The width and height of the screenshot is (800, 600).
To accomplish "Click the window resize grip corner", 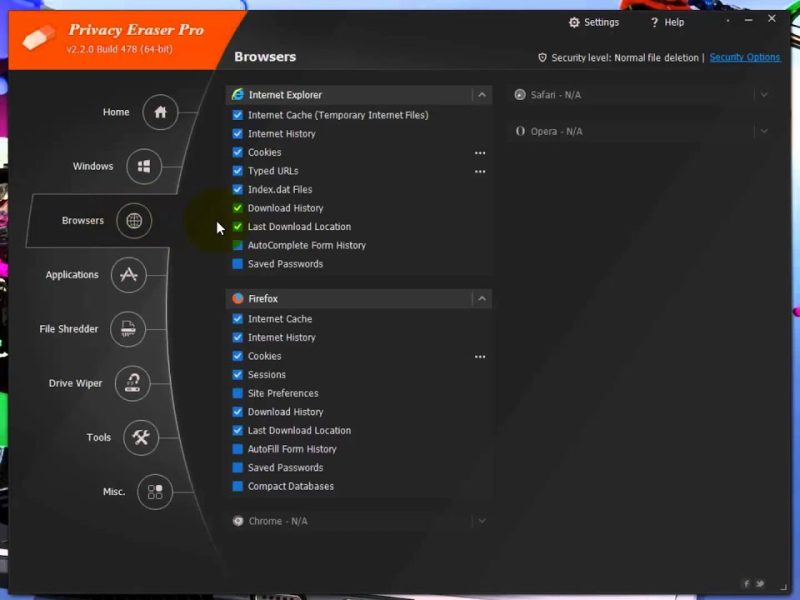I will pos(784,587).
